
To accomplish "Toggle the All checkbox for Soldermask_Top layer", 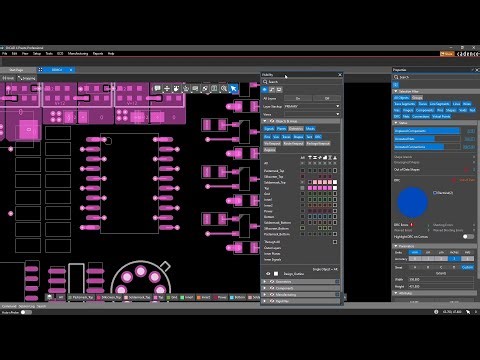I will pyautogui.click(x=302, y=182).
